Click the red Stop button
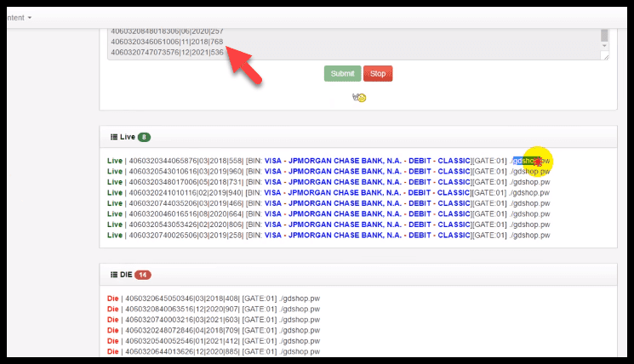Image resolution: width=634 pixels, height=364 pixels. (378, 73)
